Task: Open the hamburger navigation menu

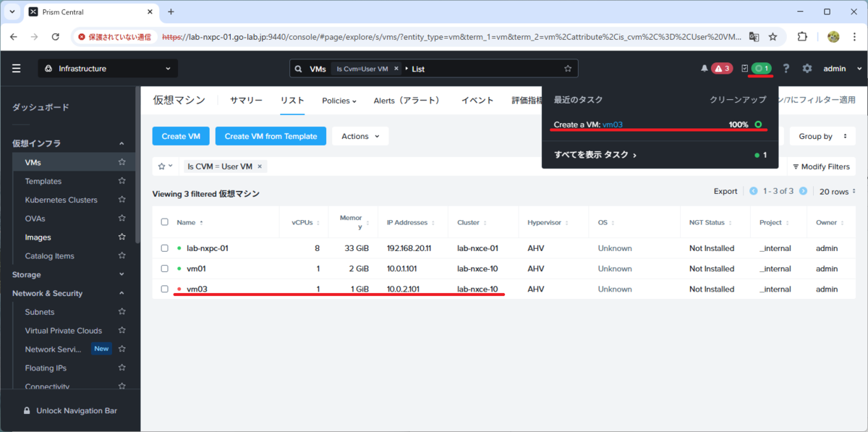Action: [x=16, y=69]
